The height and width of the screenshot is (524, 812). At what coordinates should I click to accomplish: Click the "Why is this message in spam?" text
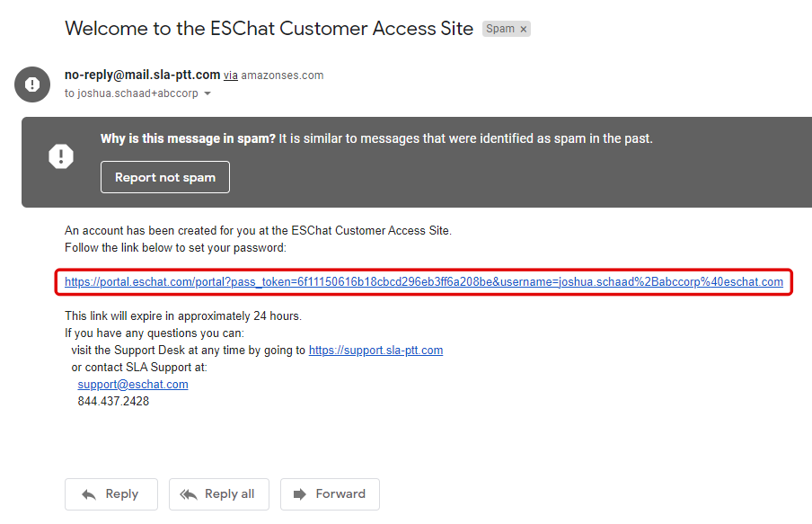point(188,138)
